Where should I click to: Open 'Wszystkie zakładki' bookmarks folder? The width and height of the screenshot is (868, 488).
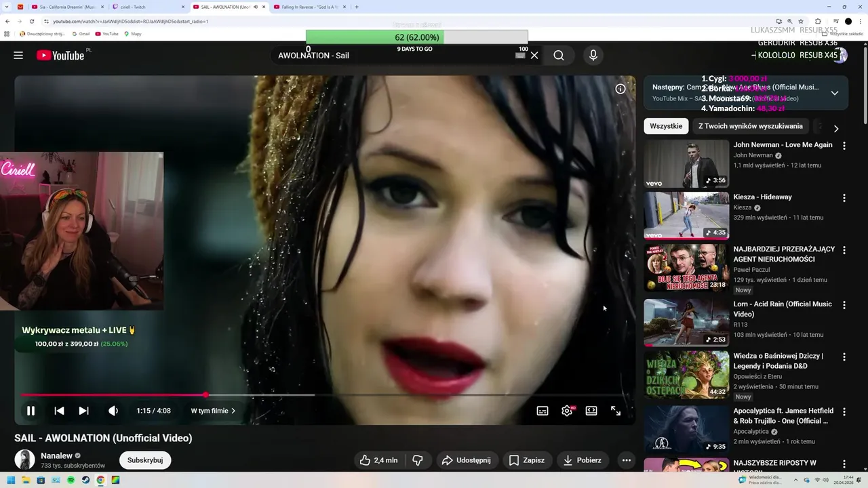click(x=843, y=34)
